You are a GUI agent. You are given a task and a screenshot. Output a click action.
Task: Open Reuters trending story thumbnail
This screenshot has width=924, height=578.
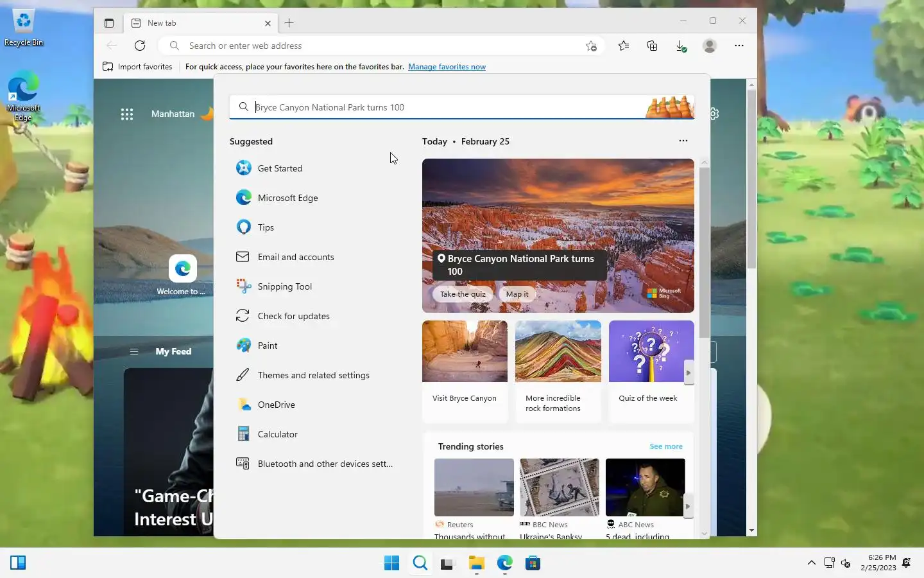pos(474,487)
